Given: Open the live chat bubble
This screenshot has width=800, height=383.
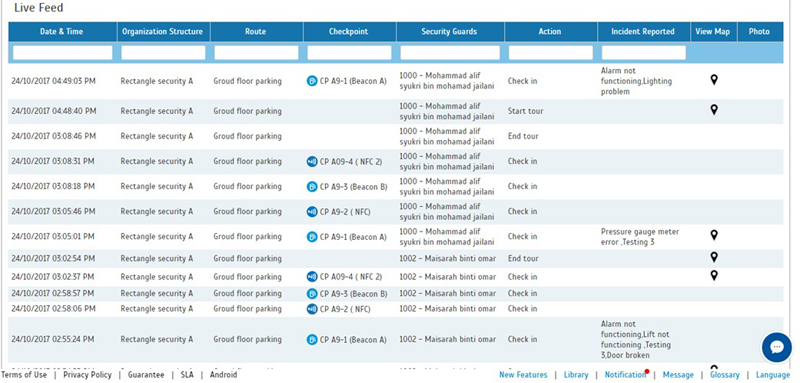Looking at the screenshot, I should click(x=777, y=347).
